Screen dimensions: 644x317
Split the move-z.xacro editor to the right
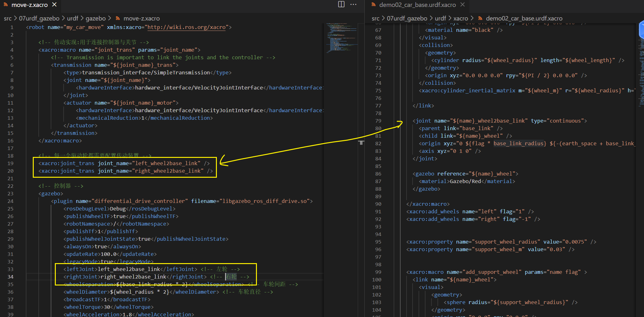(x=341, y=4)
